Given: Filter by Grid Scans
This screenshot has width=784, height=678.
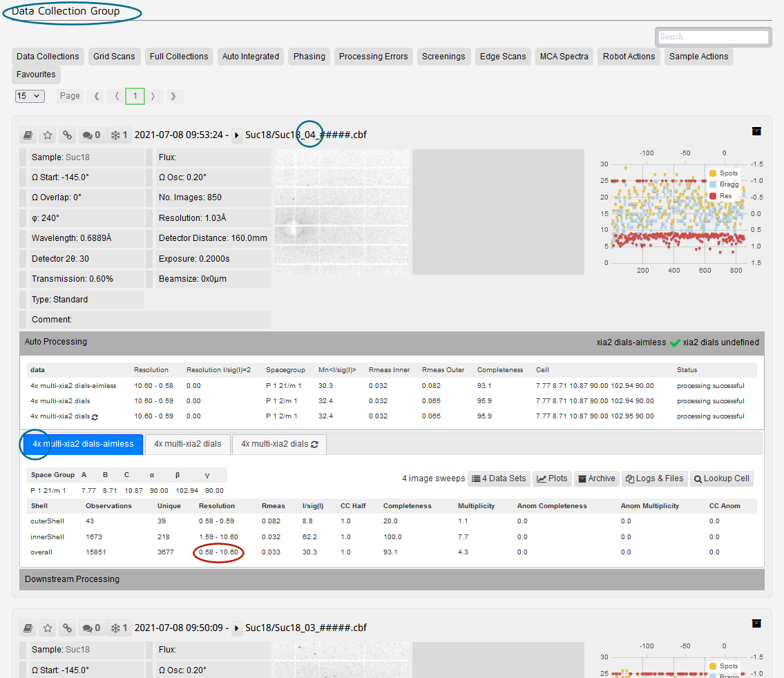Looking at the screenshot, I should pos(115,57).
